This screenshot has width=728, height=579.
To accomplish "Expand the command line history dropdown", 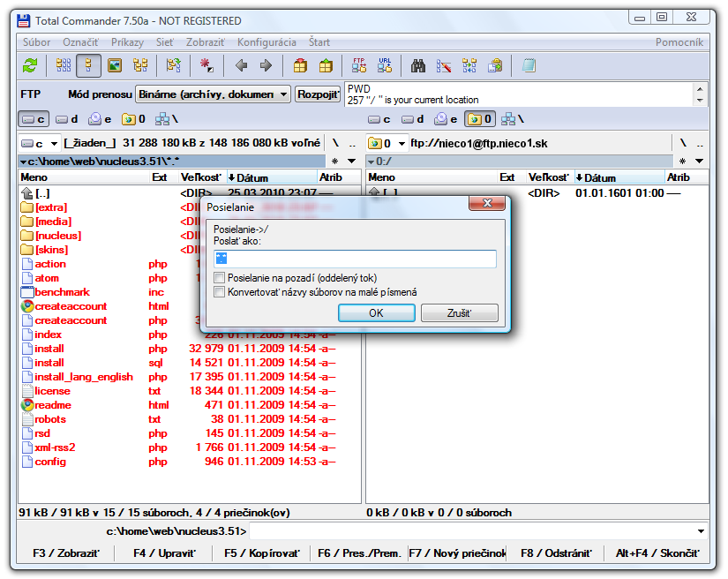I will click(701, 530).
